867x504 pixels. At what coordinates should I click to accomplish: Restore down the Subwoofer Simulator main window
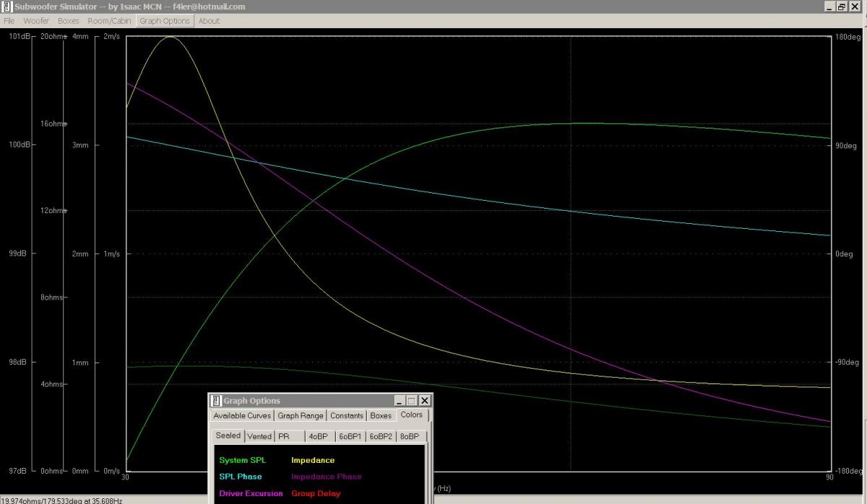(842, 6)
